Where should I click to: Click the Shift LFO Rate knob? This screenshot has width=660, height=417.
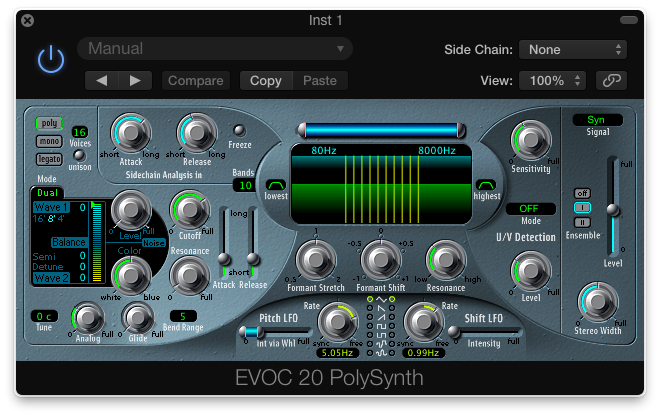click(x=424, y=322)
